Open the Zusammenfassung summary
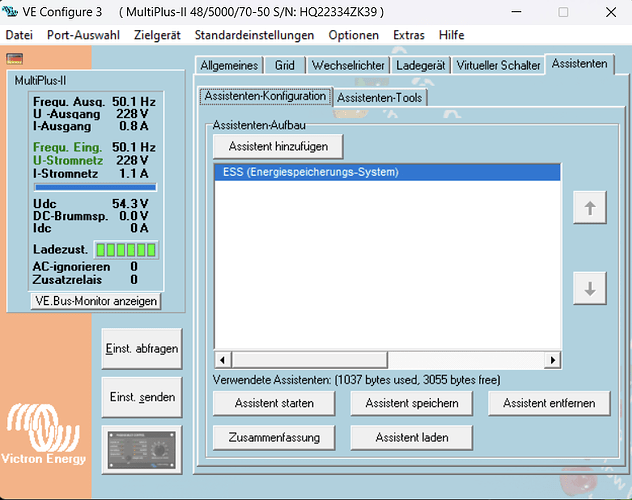 click(274, 438)
